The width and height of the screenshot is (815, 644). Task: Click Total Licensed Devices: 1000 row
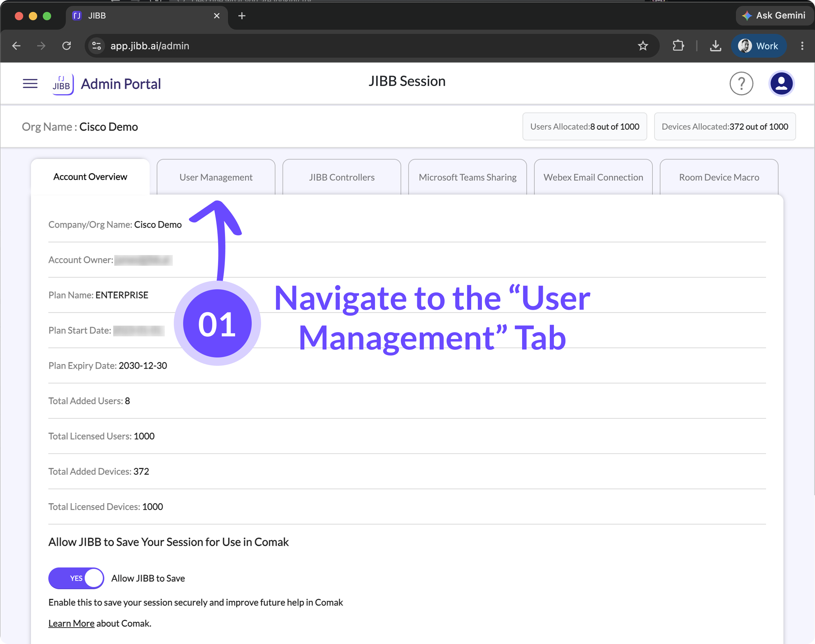407,506
